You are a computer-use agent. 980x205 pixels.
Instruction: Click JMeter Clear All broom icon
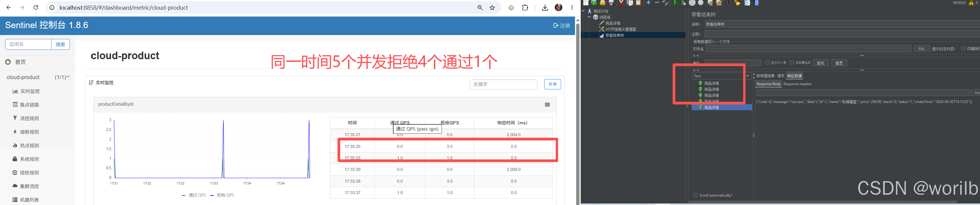(x=719, y=3)
